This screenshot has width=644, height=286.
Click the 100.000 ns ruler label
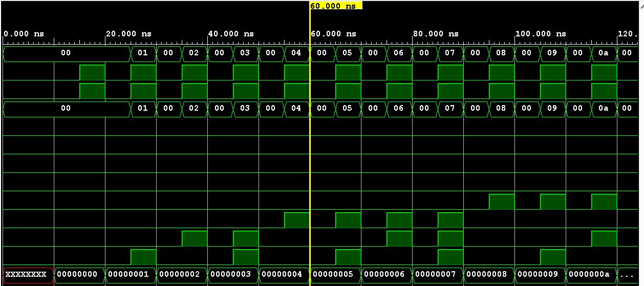pyautogui.click(x=541, y=34)
